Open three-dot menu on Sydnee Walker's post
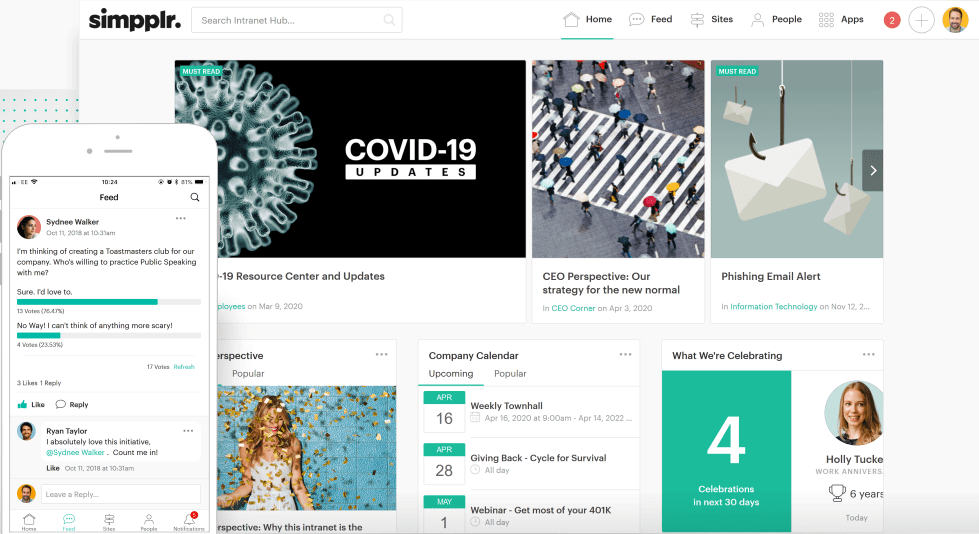Viewport: 979px width, 534px height. 181,218
